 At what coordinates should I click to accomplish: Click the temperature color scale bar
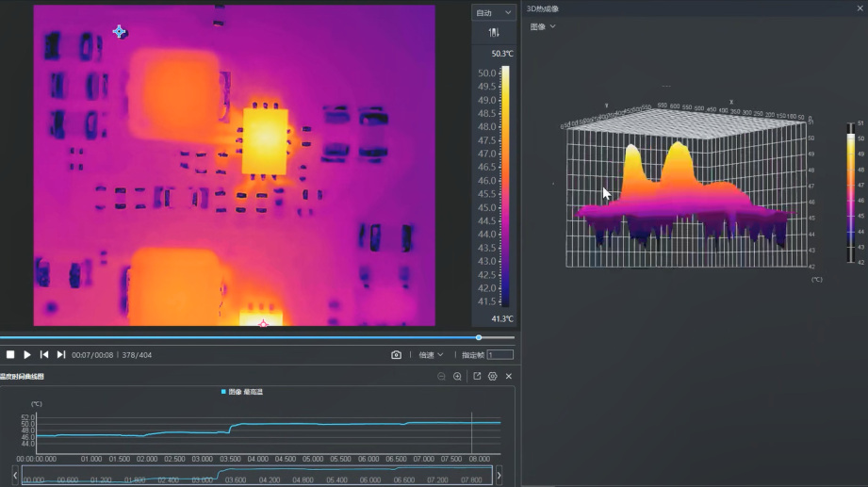[505, 186]
